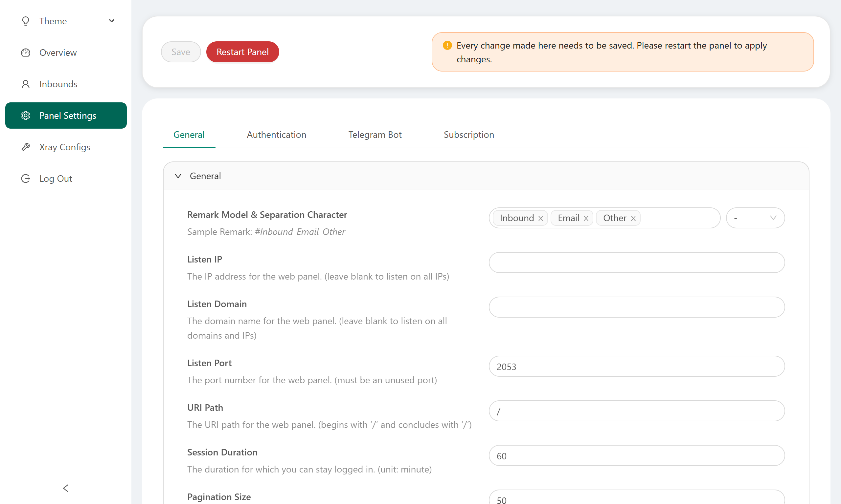Click the Listen Port input field

636,367
